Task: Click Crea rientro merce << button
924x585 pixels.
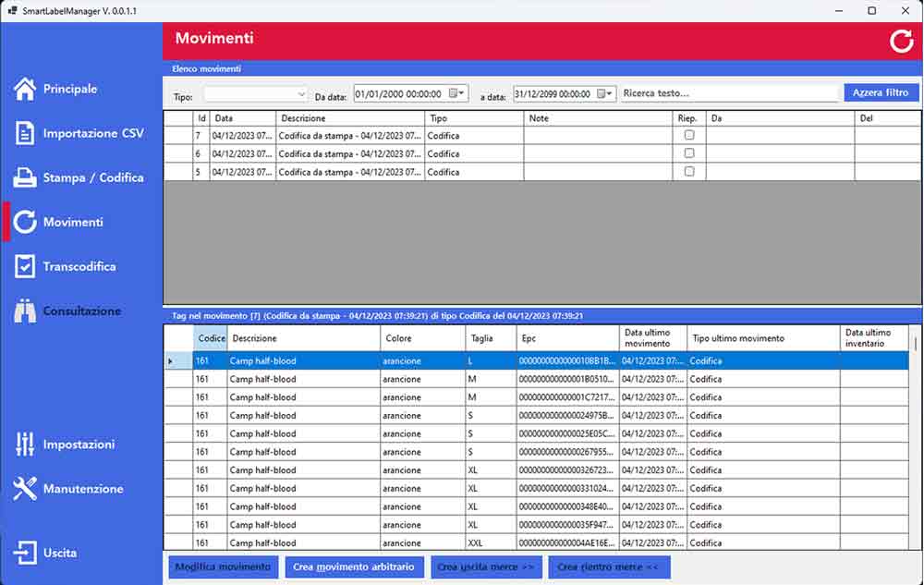Action: pos(609,567)
